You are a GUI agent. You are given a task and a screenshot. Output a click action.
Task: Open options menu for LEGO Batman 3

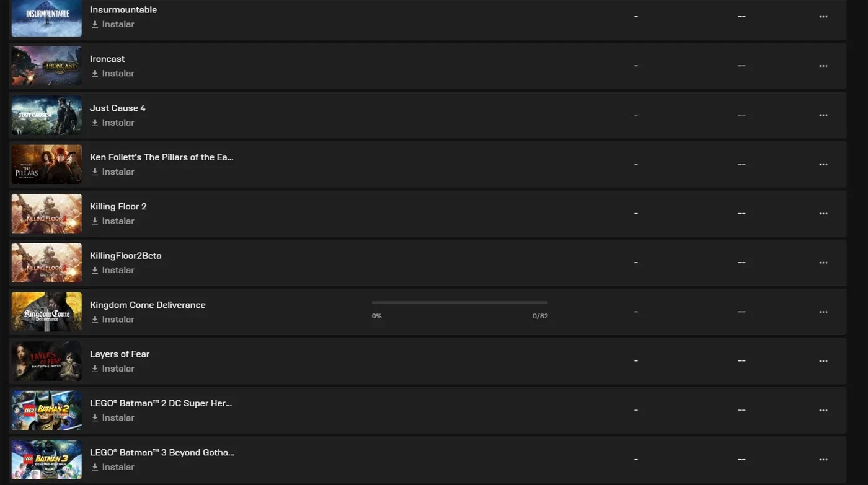pos(823,460)
